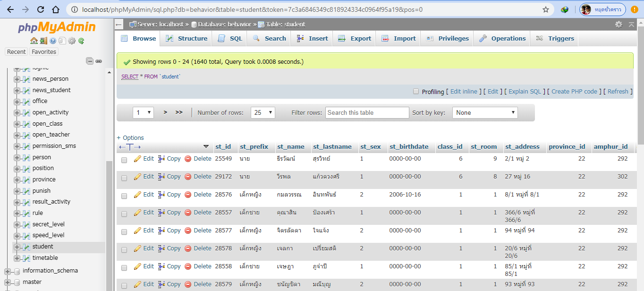This screenshot has height=291, width=644.
Task: Click the Recent button
Action: tap(17, 52)
